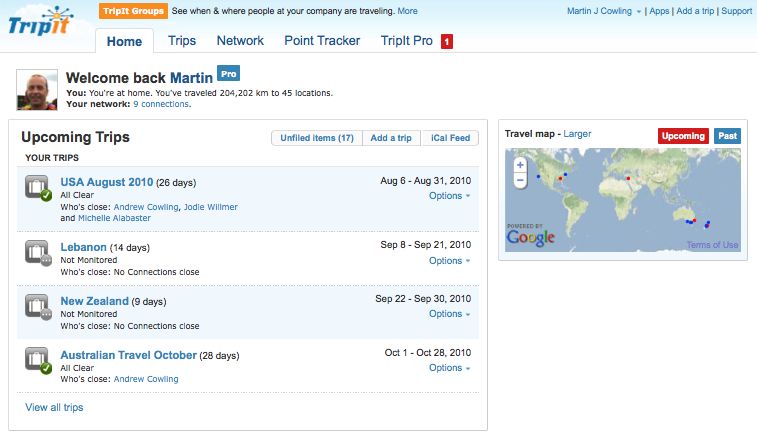The height and width of the screenshot is (438, 757).
Task: Click the iCal Feed button
Action: (x=450, y=138)
